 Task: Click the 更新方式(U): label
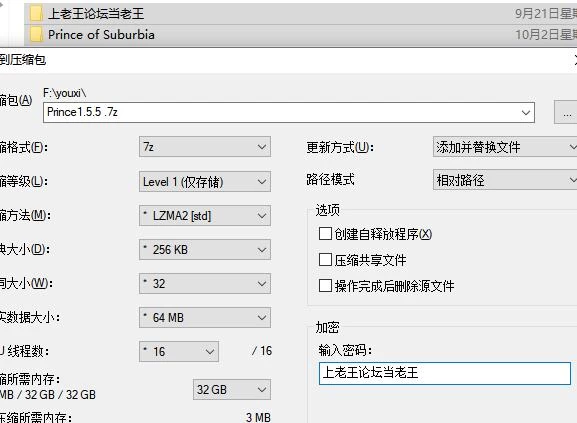[x=340, y=147]
